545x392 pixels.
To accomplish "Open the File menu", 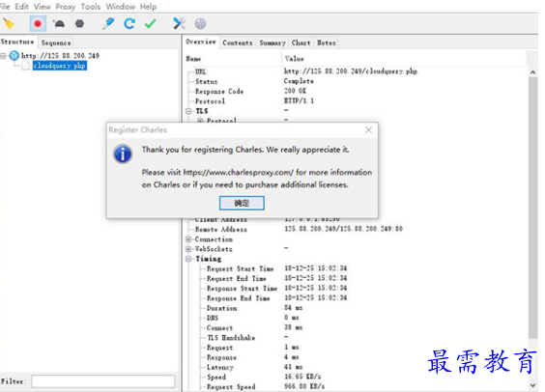I will tap(5, 7).
